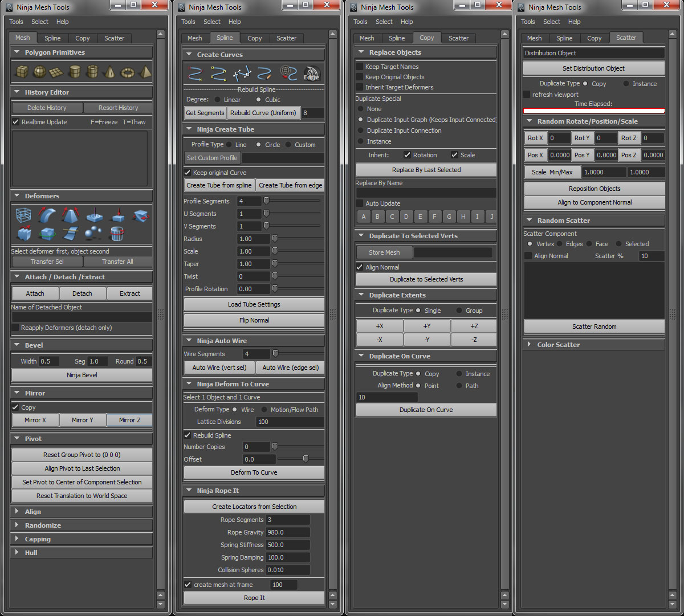
Task: Create a polygon cube primitive
Action: point(22,72)
